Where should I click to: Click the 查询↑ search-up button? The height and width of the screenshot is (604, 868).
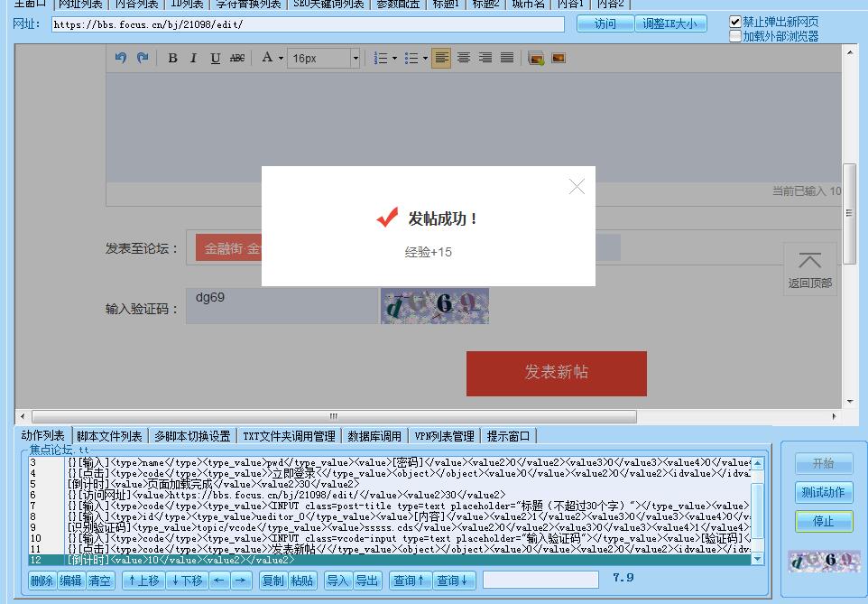pos(409,581)
